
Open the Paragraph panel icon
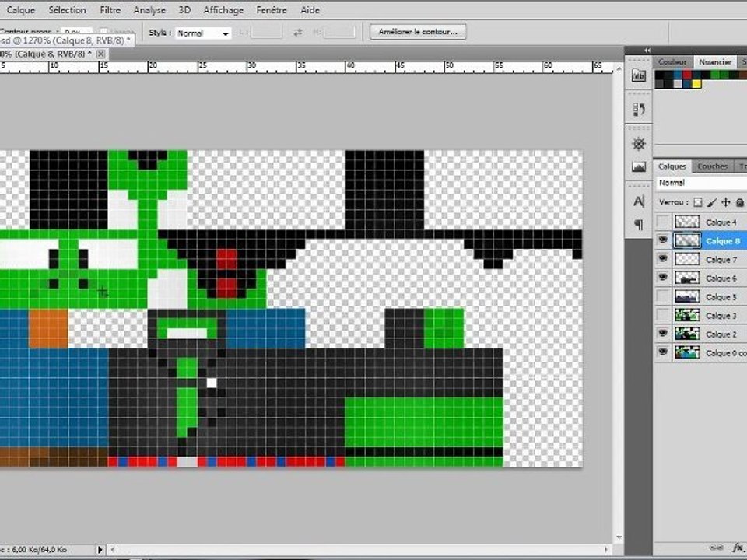tap(639, 224)
